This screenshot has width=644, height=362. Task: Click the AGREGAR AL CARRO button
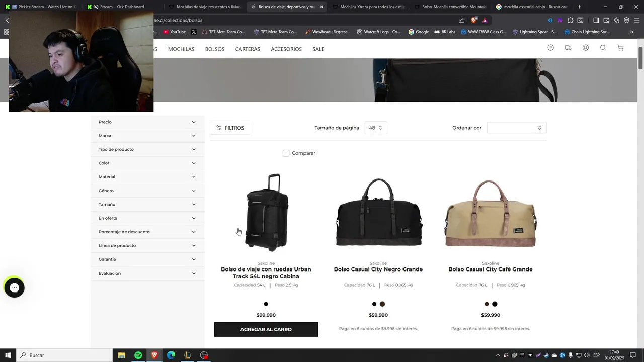[266, 329]
